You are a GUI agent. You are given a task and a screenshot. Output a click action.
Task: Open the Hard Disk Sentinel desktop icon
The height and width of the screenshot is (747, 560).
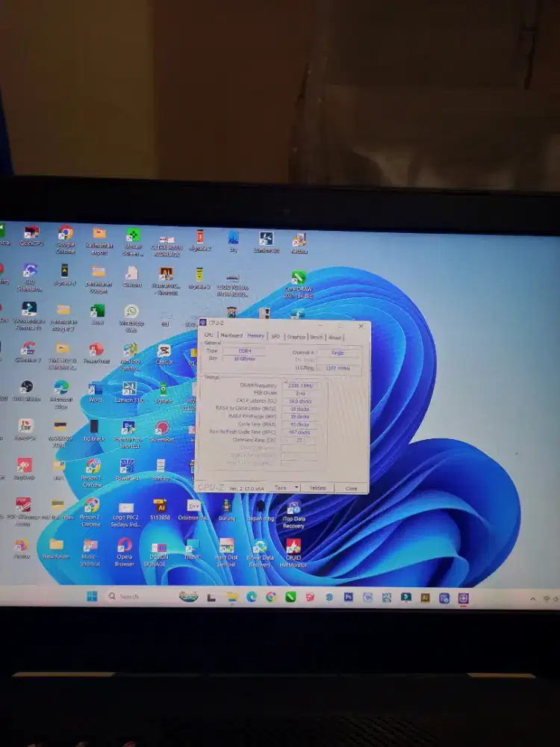coord(226,553)
